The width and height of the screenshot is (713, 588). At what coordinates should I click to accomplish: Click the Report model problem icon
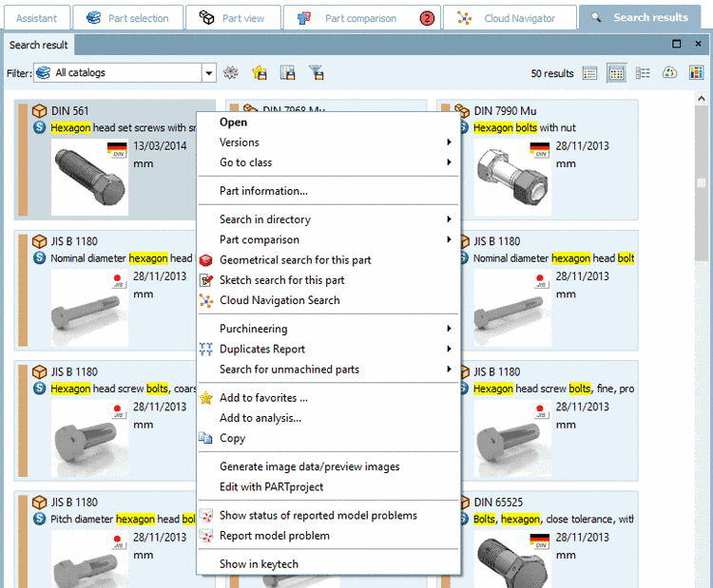pos(206,536)
